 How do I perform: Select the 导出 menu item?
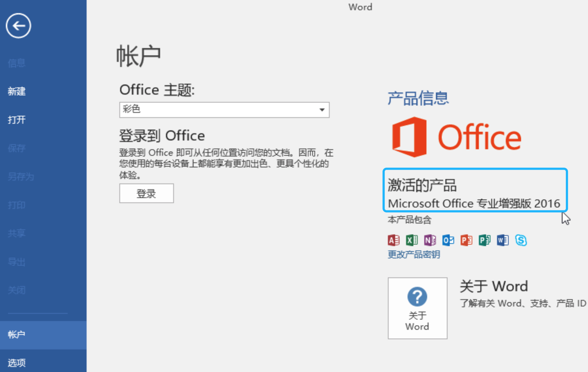click(x=16, y=262)
